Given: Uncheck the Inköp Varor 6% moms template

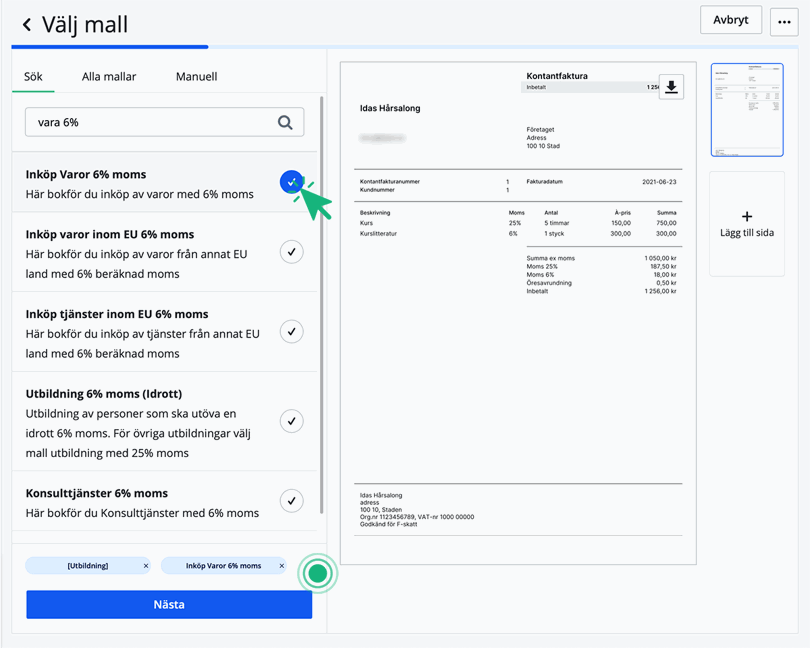Looking at the screenshot, I should point(291,182).
